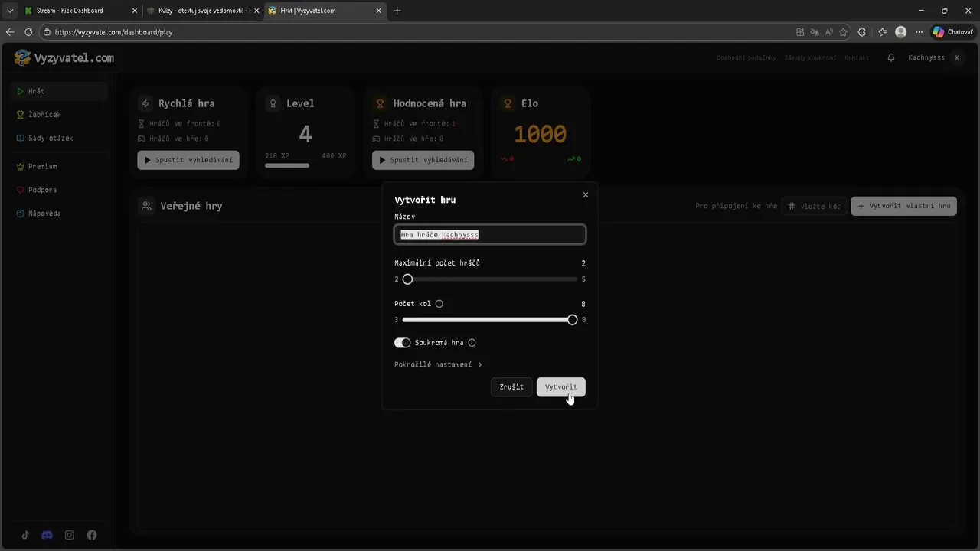Open Sady otázek in the sidebar
Screen dimensions: 980x551
[x=58, y=139]
